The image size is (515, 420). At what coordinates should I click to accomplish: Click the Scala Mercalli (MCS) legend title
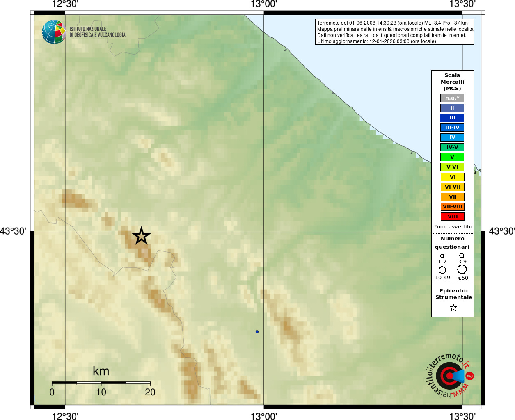[x=452, y=82]
